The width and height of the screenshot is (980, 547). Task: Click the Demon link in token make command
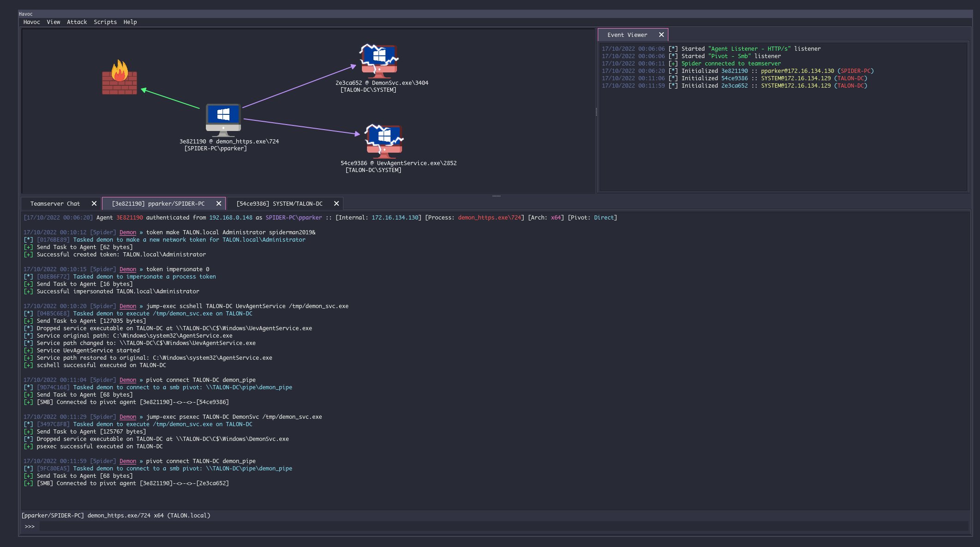128,232
